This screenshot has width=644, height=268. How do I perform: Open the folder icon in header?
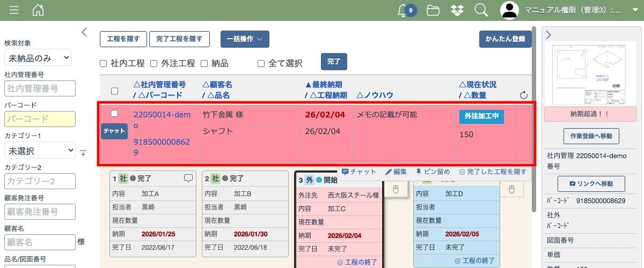click(x=433, y=10)
